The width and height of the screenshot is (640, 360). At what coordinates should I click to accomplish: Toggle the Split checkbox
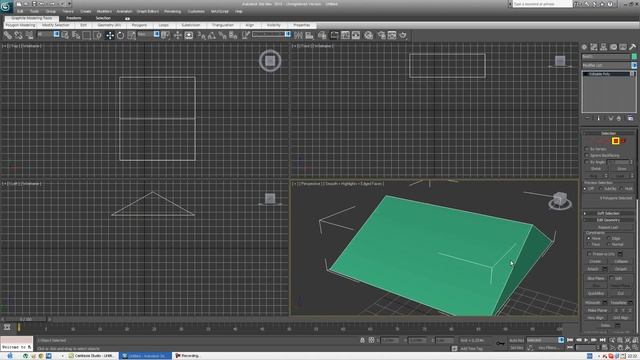611,278
